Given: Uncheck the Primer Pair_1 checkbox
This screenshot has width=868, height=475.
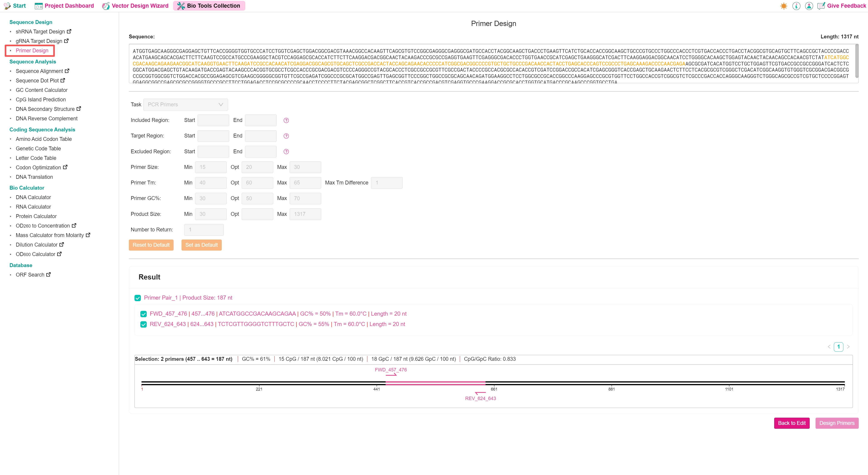Looking at the screenshot, I should tap(137, 298).
